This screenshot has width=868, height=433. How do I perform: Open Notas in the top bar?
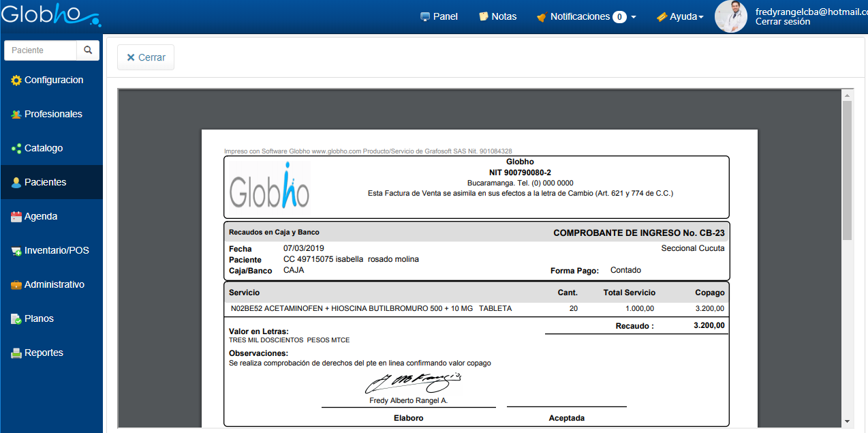tap(497, 16)
